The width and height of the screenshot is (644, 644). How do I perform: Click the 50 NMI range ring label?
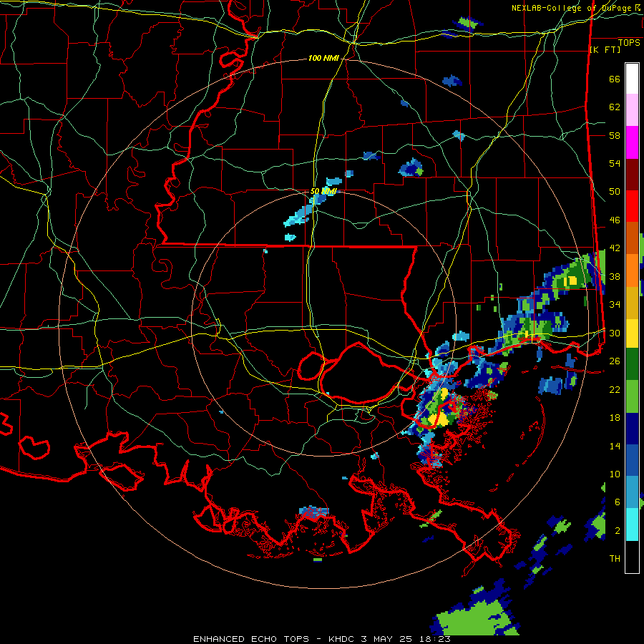tap(323, 191)
